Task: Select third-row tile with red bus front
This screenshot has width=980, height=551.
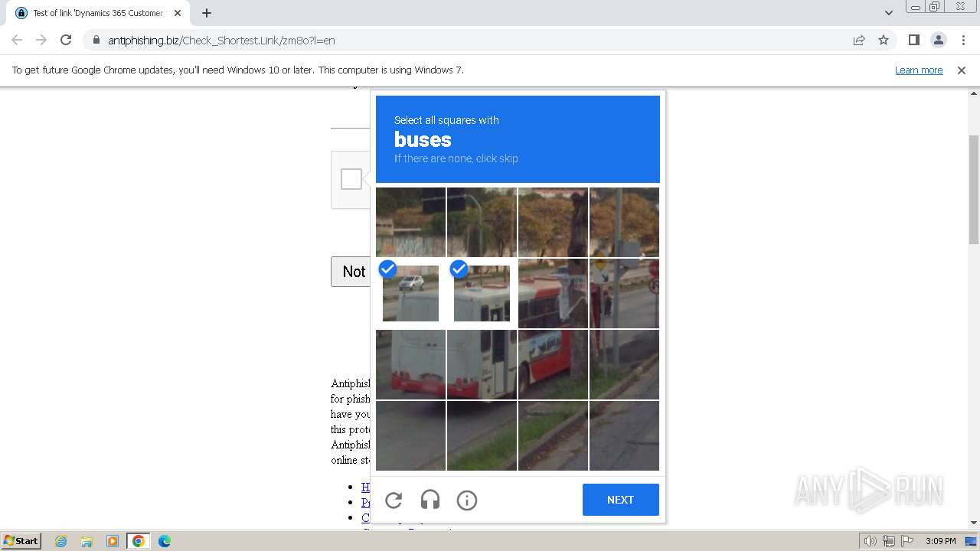Action: click(553, 364)
